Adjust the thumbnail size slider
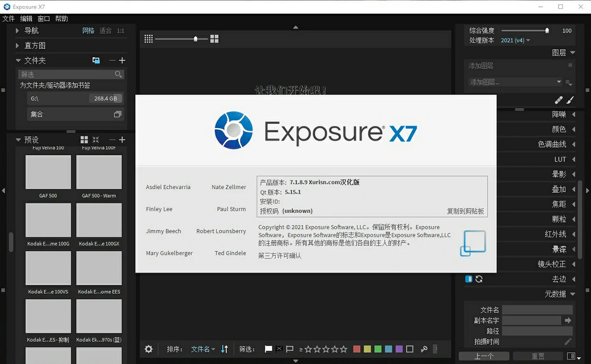Image resolution: width=591 pixels, height=364 pixels. click(x=182, y=39)
